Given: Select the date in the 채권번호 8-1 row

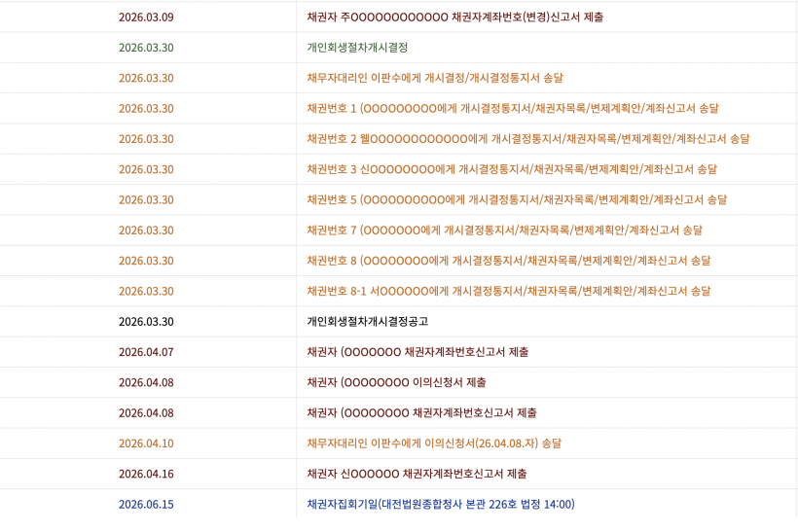Looking at the screenshot, I should point(146,292).
